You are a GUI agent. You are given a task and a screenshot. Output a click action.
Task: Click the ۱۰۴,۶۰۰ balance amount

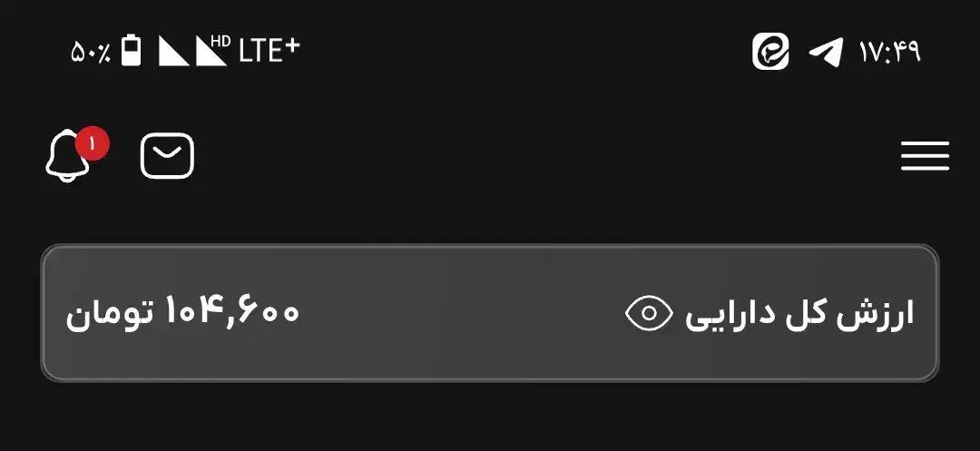[231, 312]
